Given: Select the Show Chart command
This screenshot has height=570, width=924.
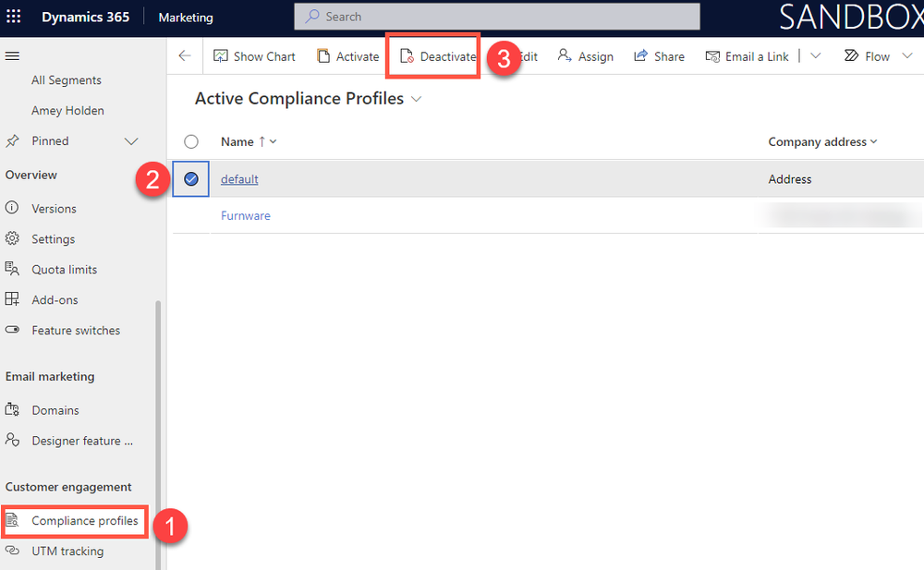Looking at the screenshot, I should [x=254, y=55].
